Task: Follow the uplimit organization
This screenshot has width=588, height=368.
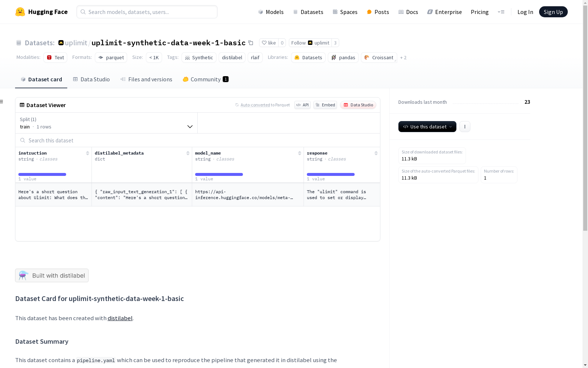Action: tap(310, 43)
